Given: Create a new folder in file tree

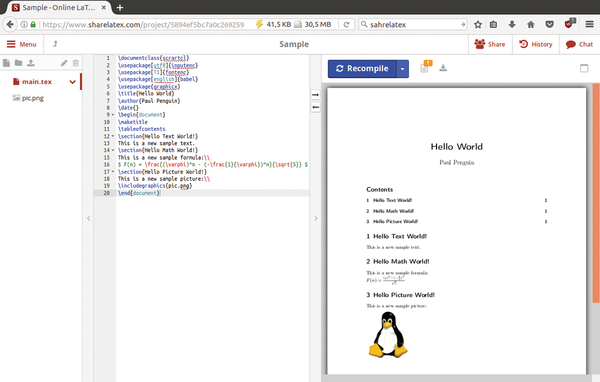Looking at the screenshot, I should point(18,63).
